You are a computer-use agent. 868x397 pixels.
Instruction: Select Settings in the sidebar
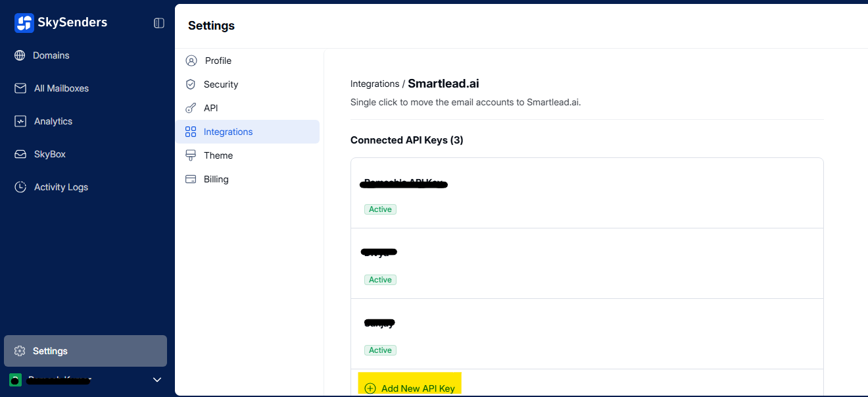click(85, 351)
